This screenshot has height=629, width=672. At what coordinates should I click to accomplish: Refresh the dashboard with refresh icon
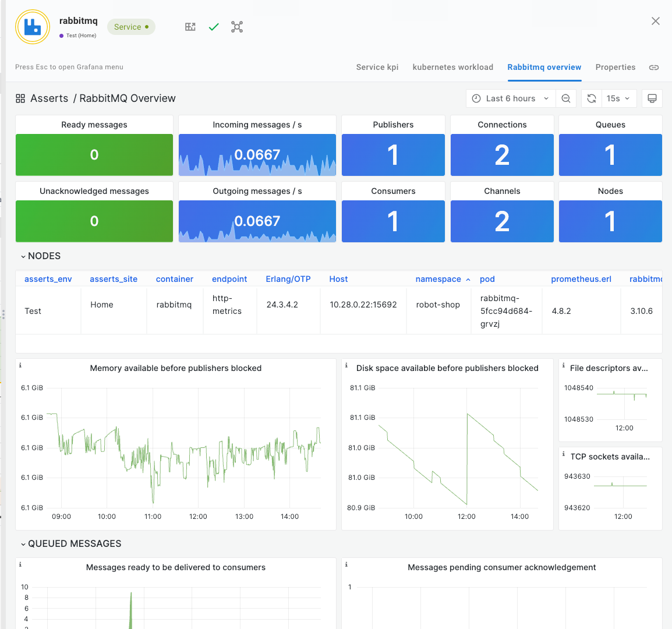[x=592, y=98]
